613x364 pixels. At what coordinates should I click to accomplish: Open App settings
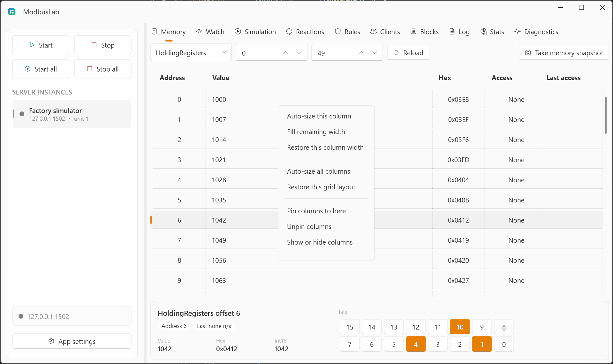tap(72, 341)
